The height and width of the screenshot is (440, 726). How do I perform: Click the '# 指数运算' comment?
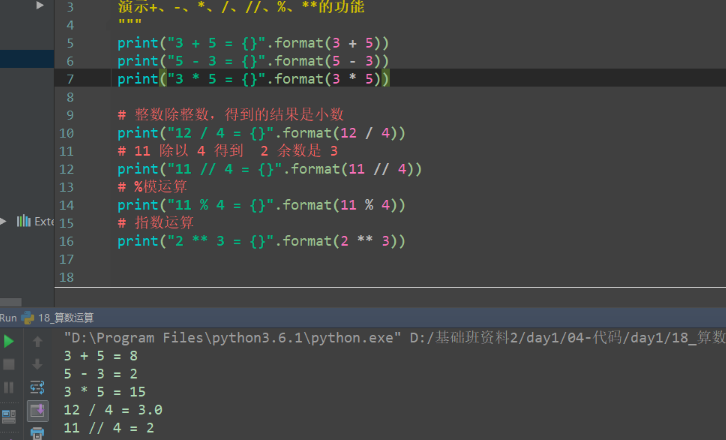pos(155,223)
